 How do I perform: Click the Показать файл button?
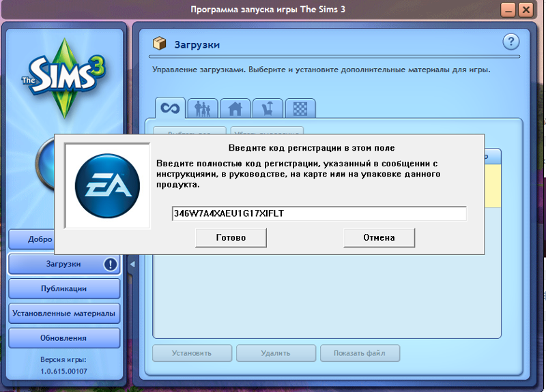click(x=360, y=353)
